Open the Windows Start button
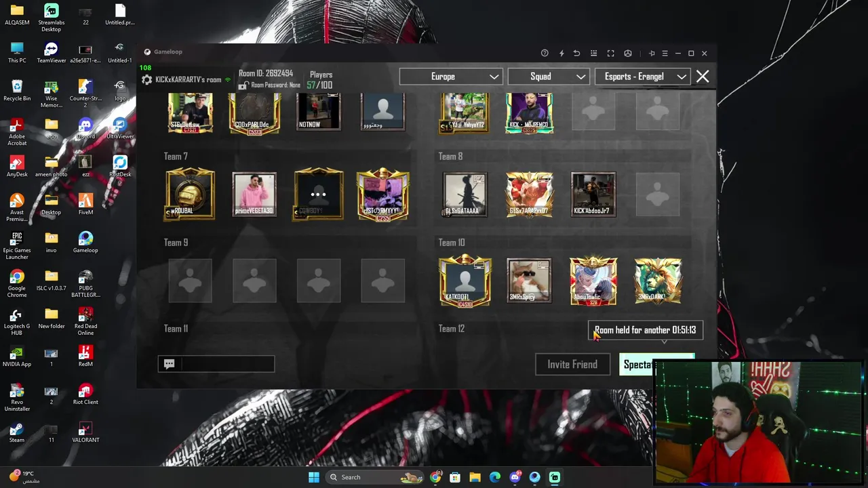 click(x=314, y=477)
